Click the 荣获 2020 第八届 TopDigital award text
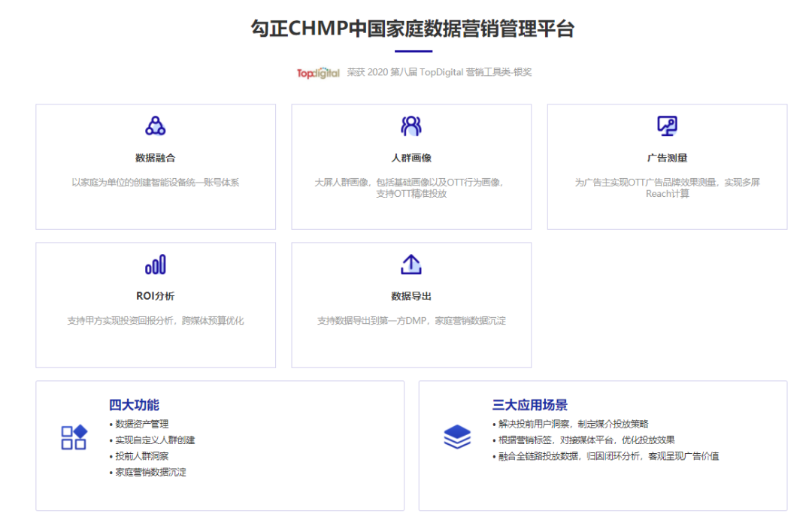 [x=439, y=72]
